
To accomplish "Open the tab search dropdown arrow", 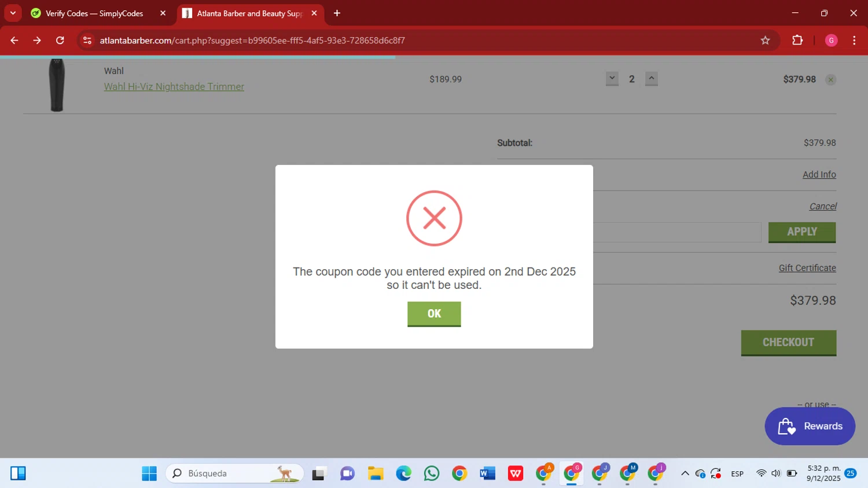I will click(x=13, y=13).
